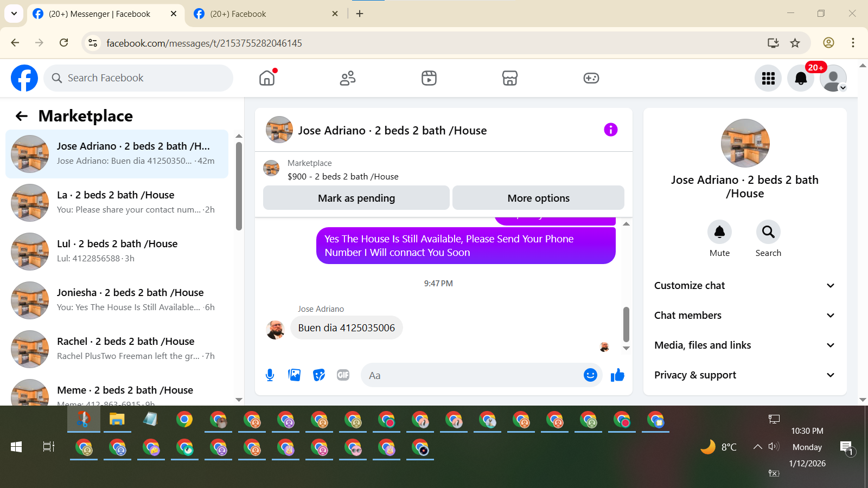Open the Windows notification center icon

pyautogui.click(x=847, y=448)
